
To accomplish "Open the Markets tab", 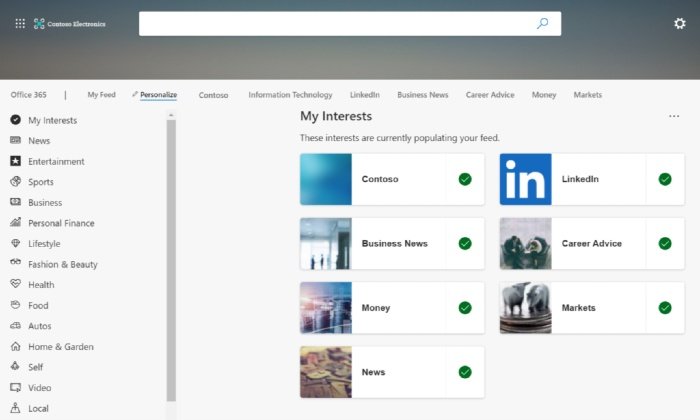I will pos(588,95).
